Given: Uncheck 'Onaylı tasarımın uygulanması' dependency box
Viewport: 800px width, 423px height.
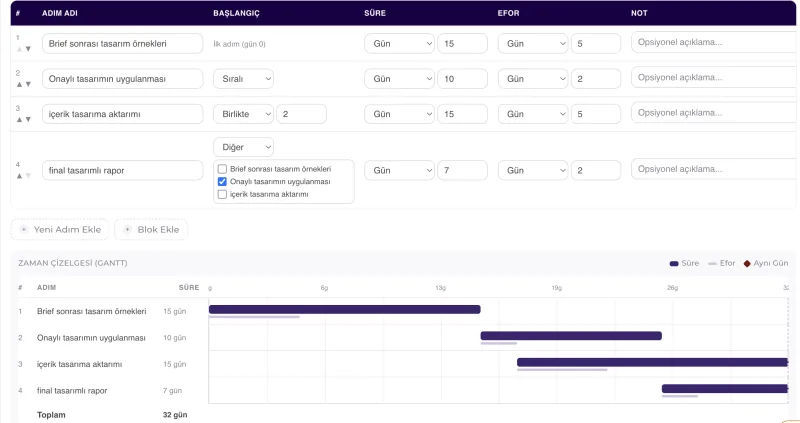Looking at the screenshot, I should click(222, 182).
